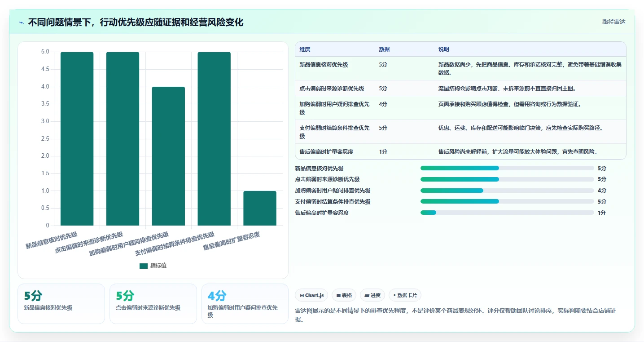This screenshot has width=644, height=342.
Task: Click the progress bar for 点击偏弱时来源诊断优先级
Action: pyautogui.click(x=507, y=179)
